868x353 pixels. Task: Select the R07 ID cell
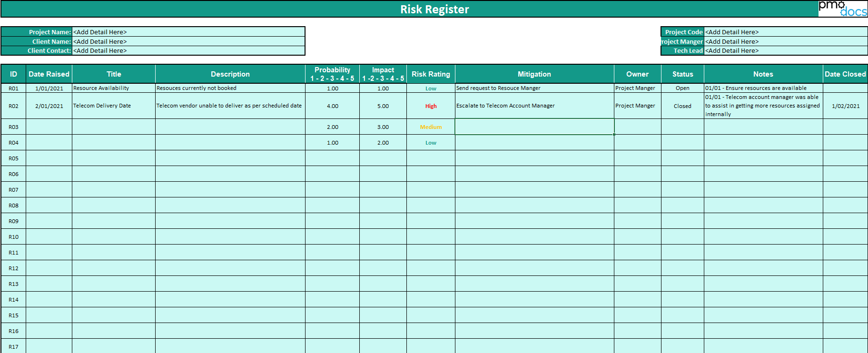(13, 189)
